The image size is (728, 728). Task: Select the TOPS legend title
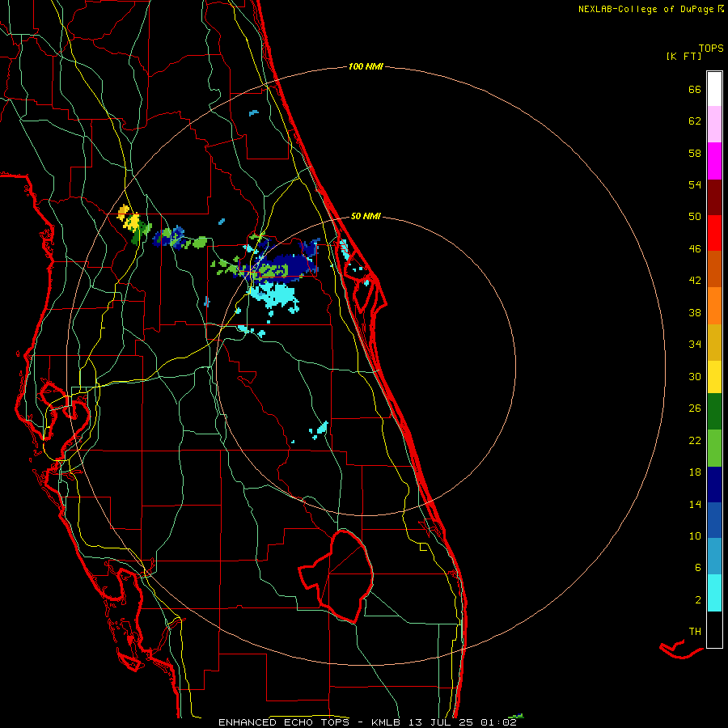(711, 49)
